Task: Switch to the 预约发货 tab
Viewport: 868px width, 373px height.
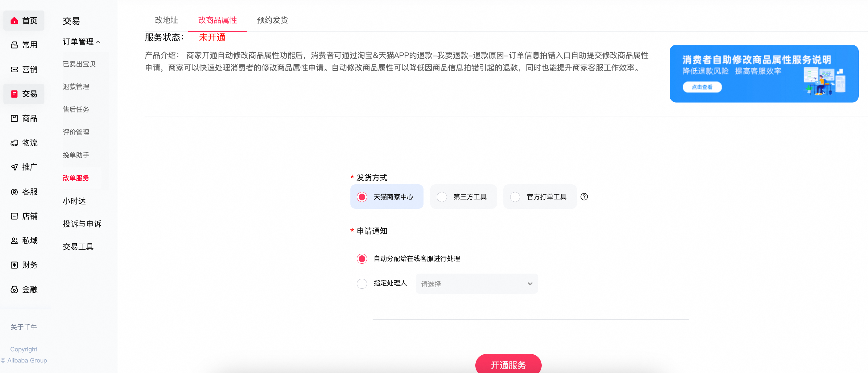Action: [x=272, y=20]
